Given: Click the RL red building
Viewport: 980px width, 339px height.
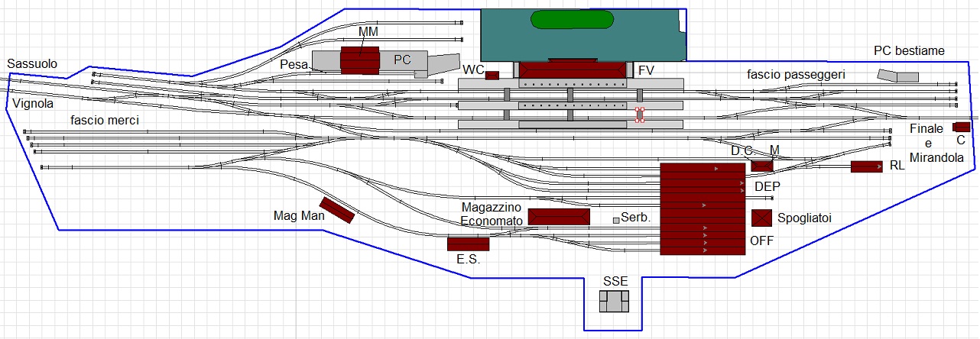Looking at the screenshot, I should point(866,166).
